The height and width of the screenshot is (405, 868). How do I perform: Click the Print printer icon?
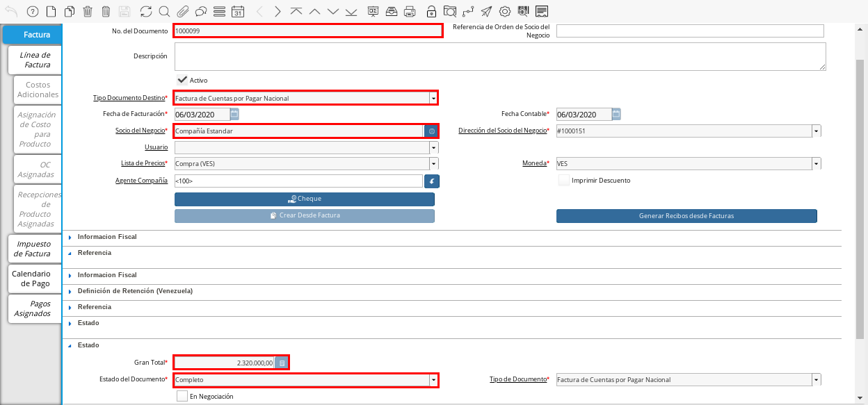pos(410,11)
